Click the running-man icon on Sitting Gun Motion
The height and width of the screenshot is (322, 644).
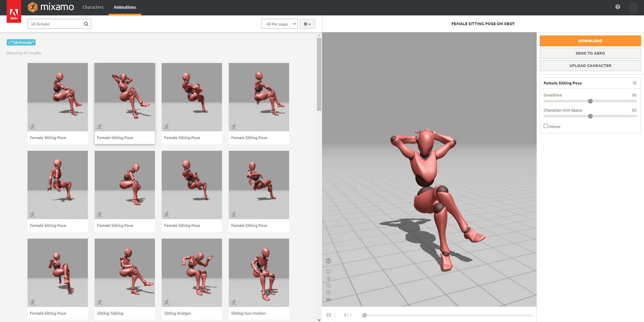coord(233,303)
